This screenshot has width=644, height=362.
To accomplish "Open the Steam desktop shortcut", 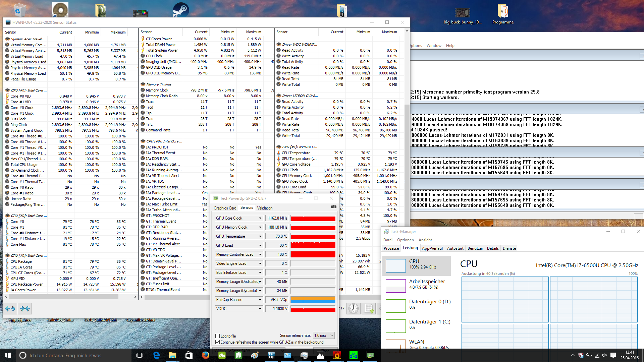I will coord(181,9).
